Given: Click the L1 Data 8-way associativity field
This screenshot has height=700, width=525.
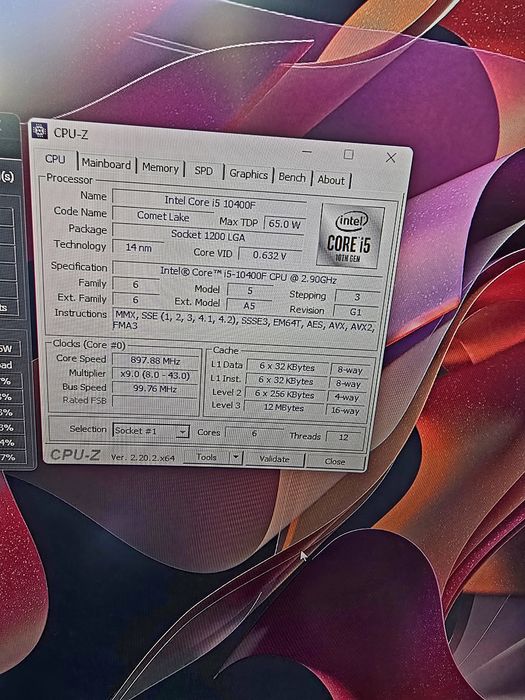Looking at the screenshot, I should 350,370.
